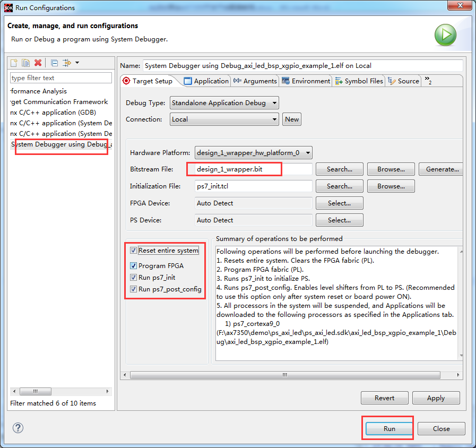Image resolution: width=476 pixels, height=448 pixels.
Task: Open the Debug Type dropdown
Action: tap(224, 103)
